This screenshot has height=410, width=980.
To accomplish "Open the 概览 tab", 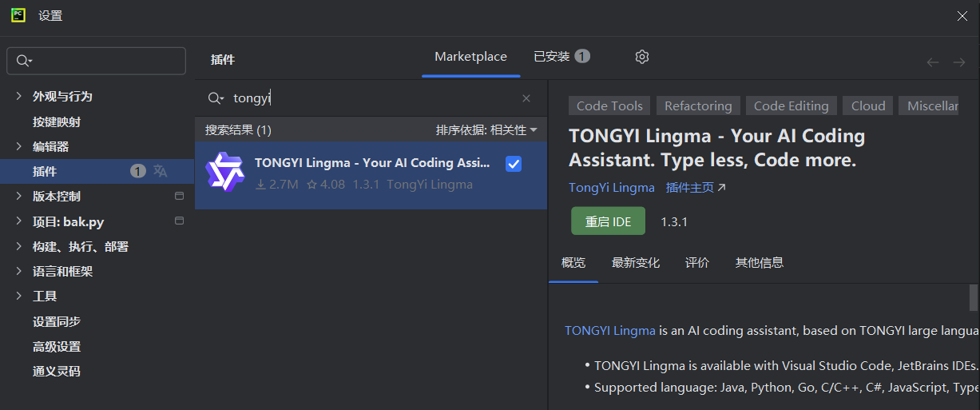I will (x=573, y=262).
